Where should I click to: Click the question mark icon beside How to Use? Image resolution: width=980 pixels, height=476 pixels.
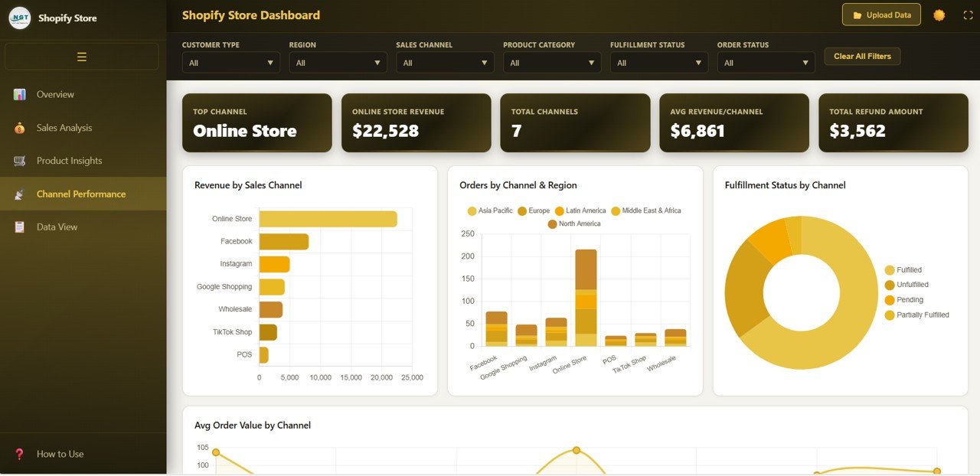(19, 454)
